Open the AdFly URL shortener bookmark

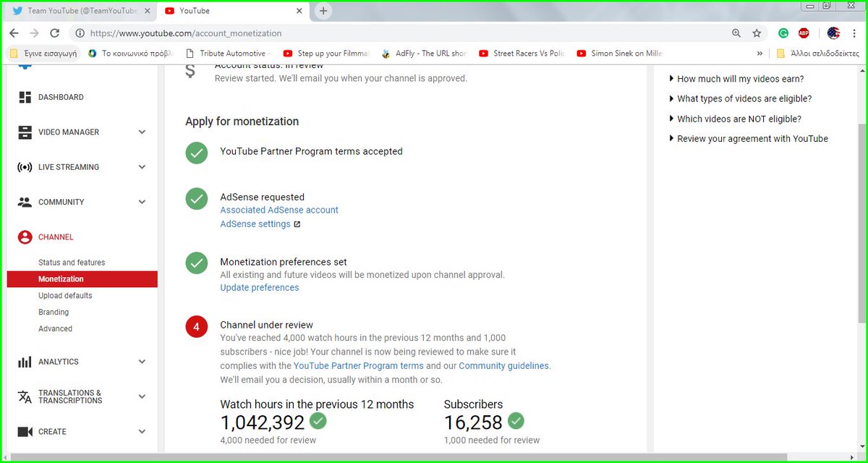424,54
